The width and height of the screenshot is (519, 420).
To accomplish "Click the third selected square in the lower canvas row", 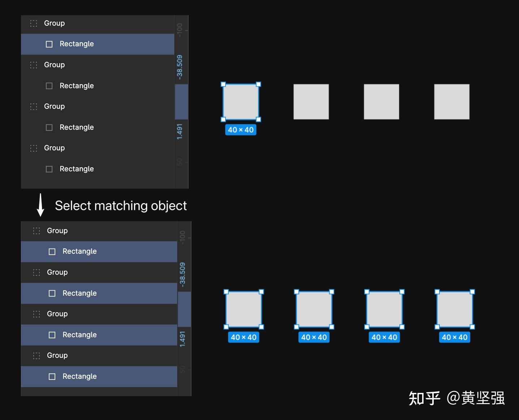I will 384,309.
